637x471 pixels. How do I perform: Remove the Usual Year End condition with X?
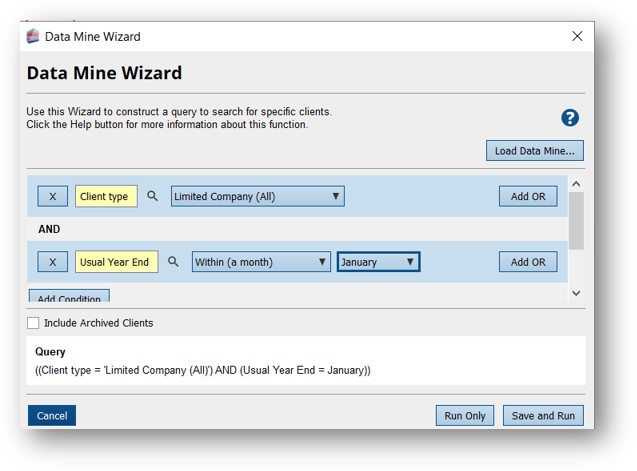pyautogui.click(x=53, y=262)
